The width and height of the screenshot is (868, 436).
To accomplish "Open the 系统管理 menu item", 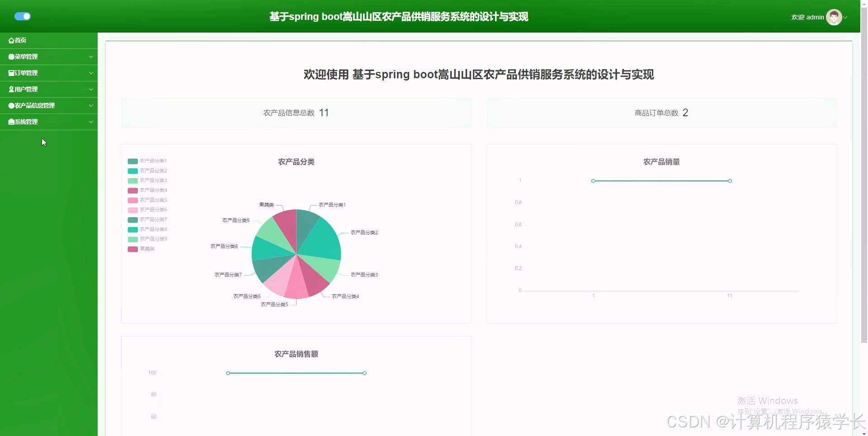I will 49,122.
